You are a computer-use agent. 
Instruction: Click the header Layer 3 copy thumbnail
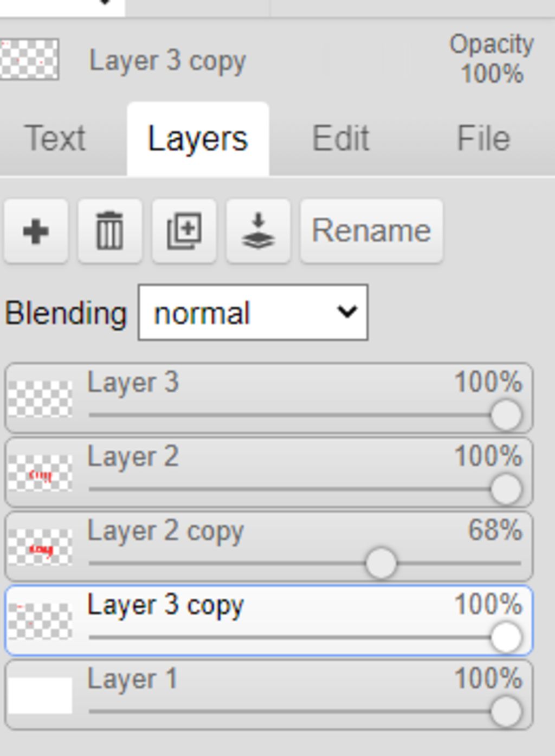[29, 59]
